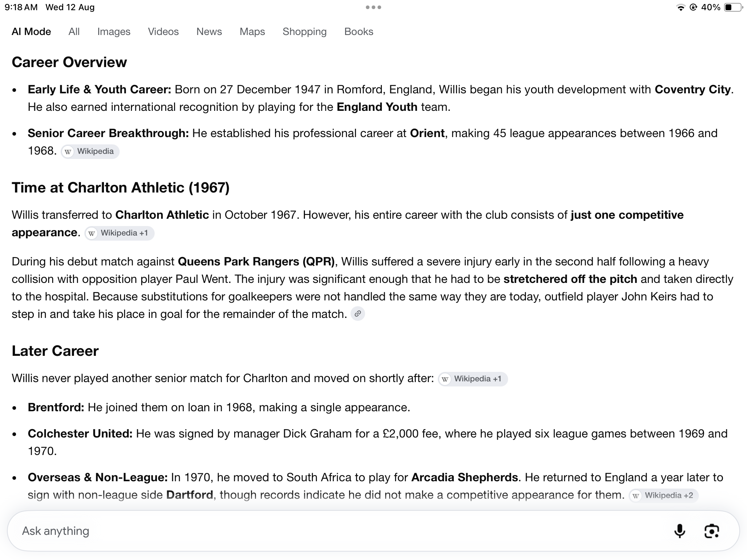
Task: Tap the 9:18 AM clock in status bar
Action: click(x=21, y=7)
